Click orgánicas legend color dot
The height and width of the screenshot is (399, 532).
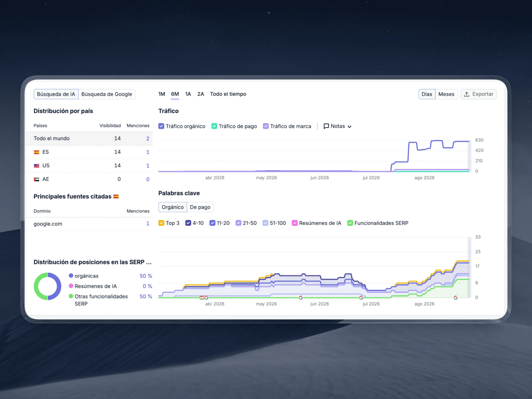point(71,276)
